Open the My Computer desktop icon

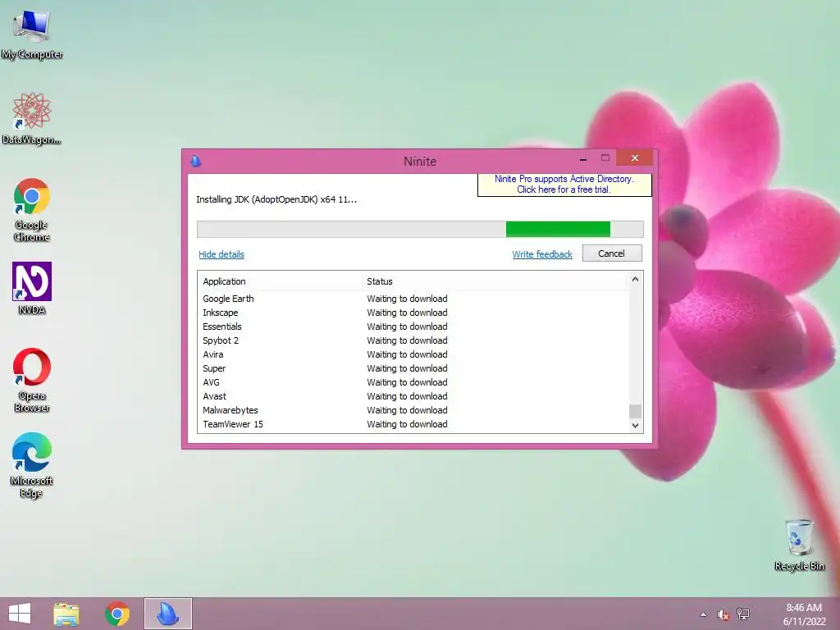tap(32, 34)
